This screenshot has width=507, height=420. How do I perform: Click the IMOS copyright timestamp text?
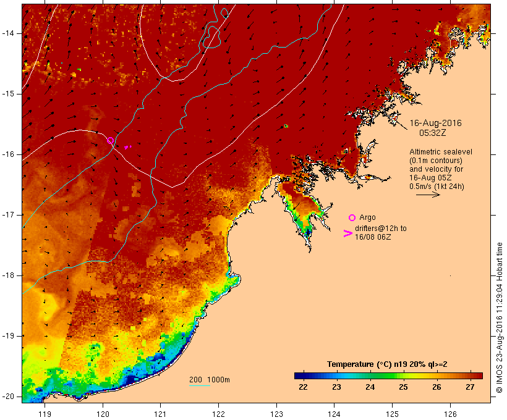(500, 318)
